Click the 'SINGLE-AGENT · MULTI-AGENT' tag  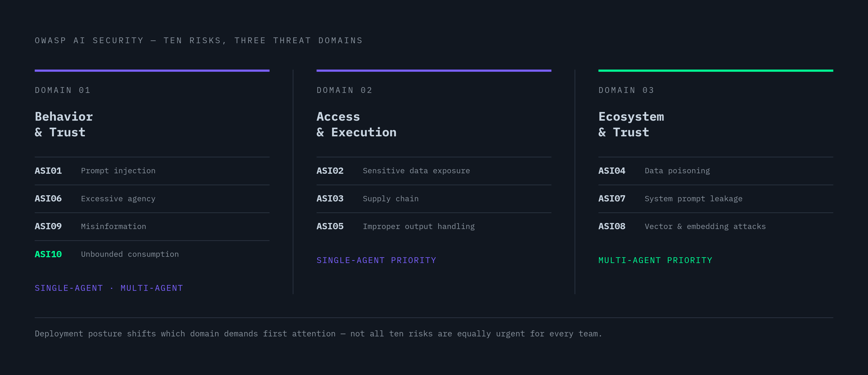109,288
